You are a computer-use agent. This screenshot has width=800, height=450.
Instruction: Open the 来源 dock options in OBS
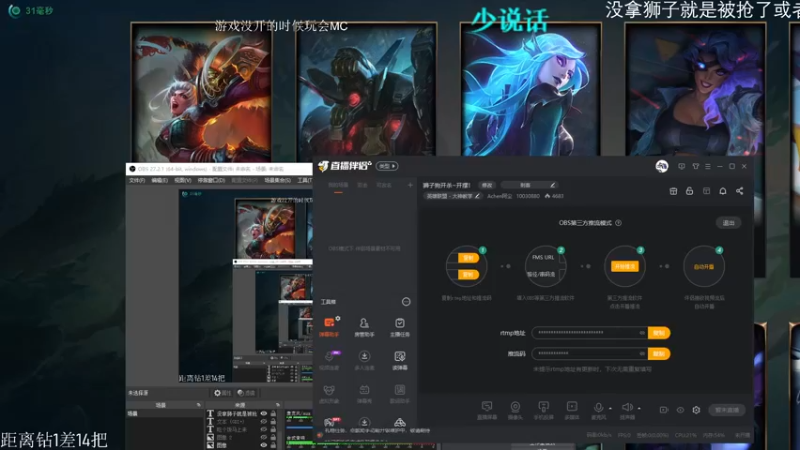point(278,405)
